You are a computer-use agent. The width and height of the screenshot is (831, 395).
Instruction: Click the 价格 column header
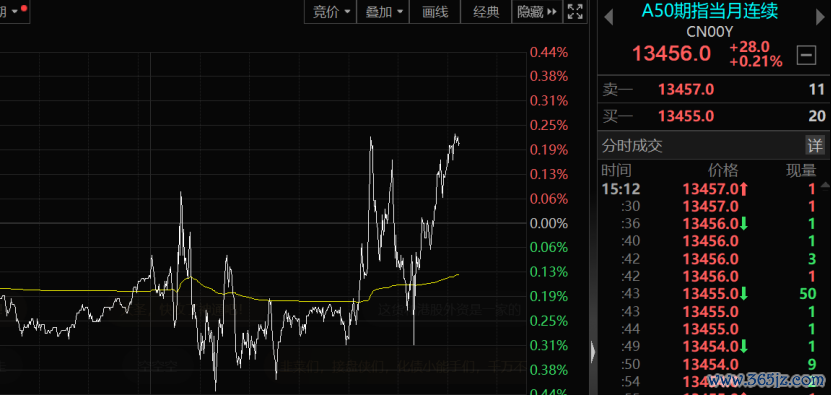(723, 170)
